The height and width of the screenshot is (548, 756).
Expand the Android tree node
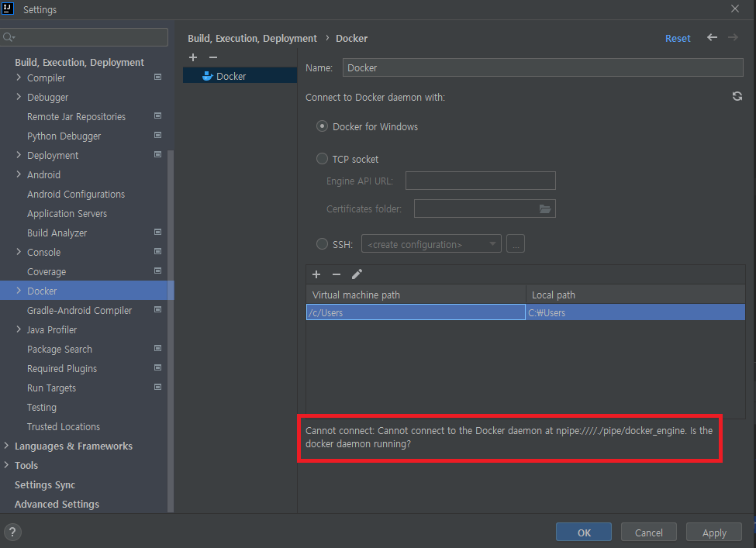point(19,174)
